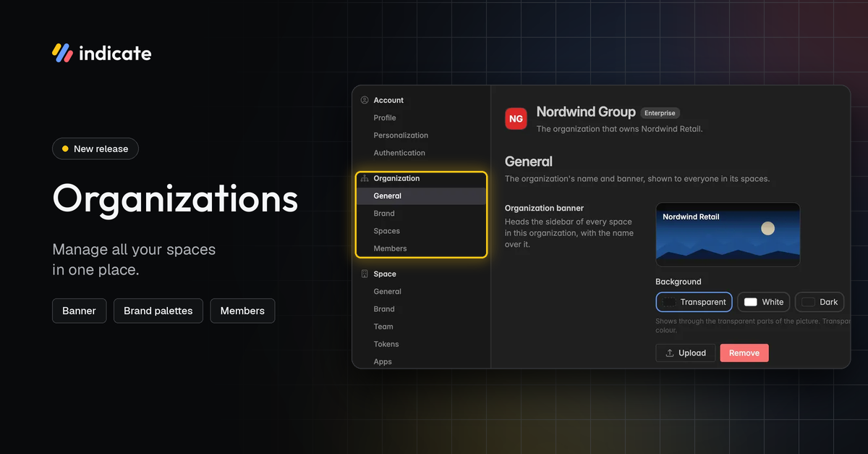Click the 'Organization banner' setting label
The width and height of the screenshot is (868, 454).
click(x=544, y=209)
